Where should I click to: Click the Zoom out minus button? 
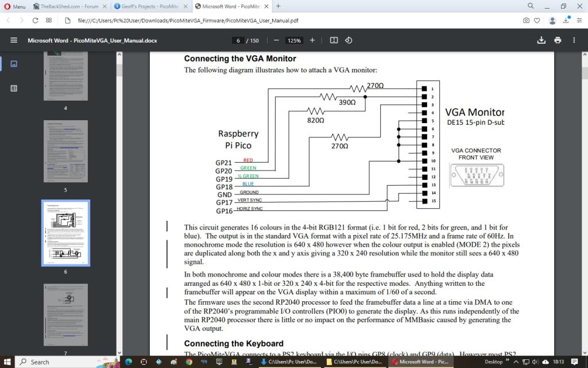276,40
